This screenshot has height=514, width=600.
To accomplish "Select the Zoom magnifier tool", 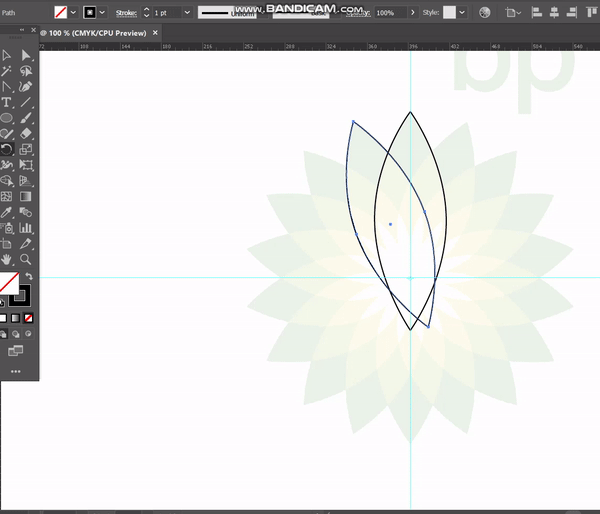I will tap(26, 259).
